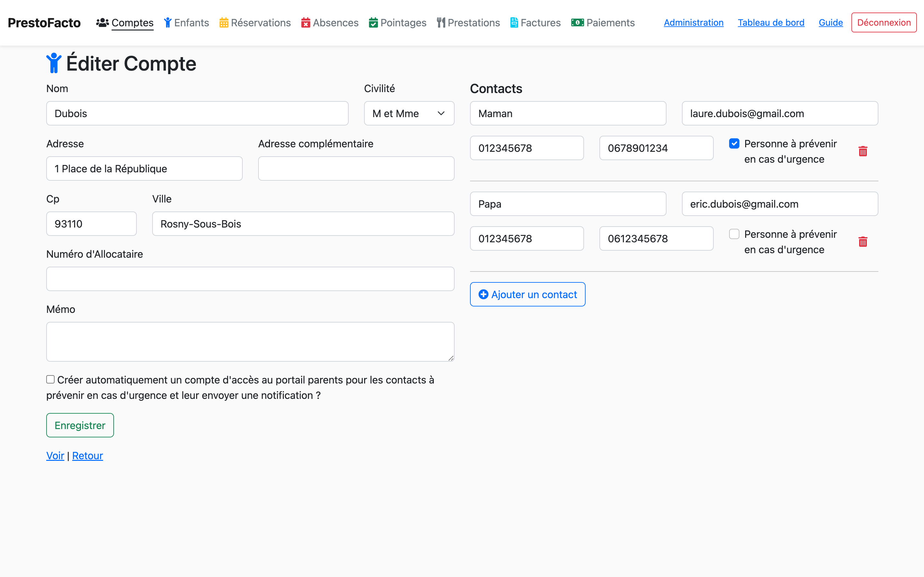Open the Comptes menu item

pyautogui.click(x=132, y=22)
